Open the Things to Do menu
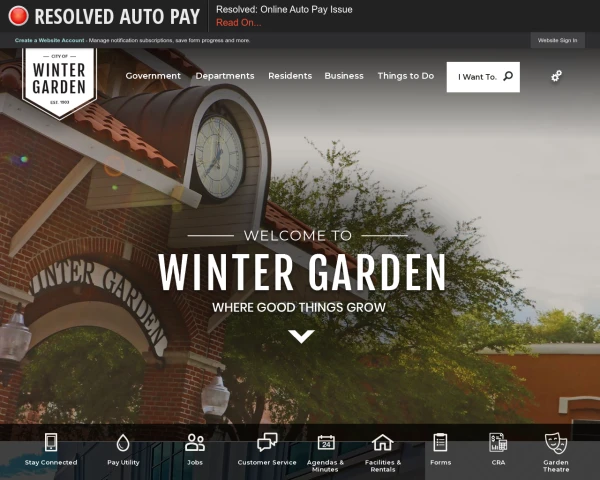Image resolution: width=600 pixels, height=480 pixels. tap(406, 76)
